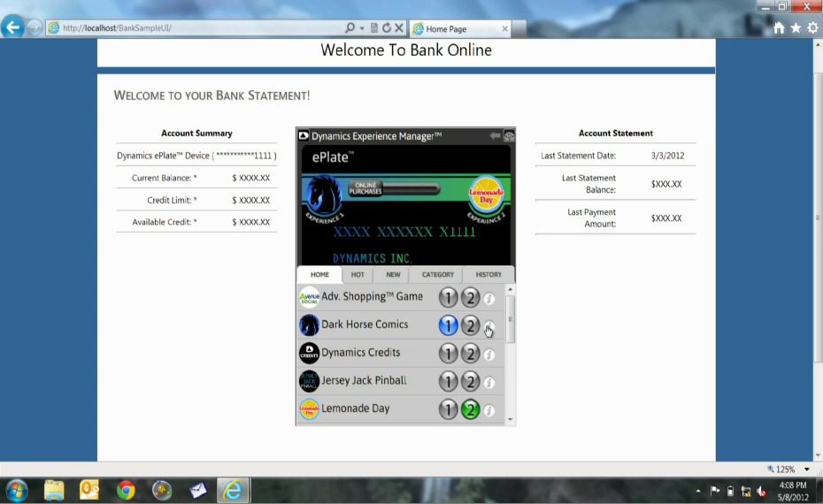Screen dimensions: 823x504
Task: Open browser Tools gear icon
Action: 812,27
